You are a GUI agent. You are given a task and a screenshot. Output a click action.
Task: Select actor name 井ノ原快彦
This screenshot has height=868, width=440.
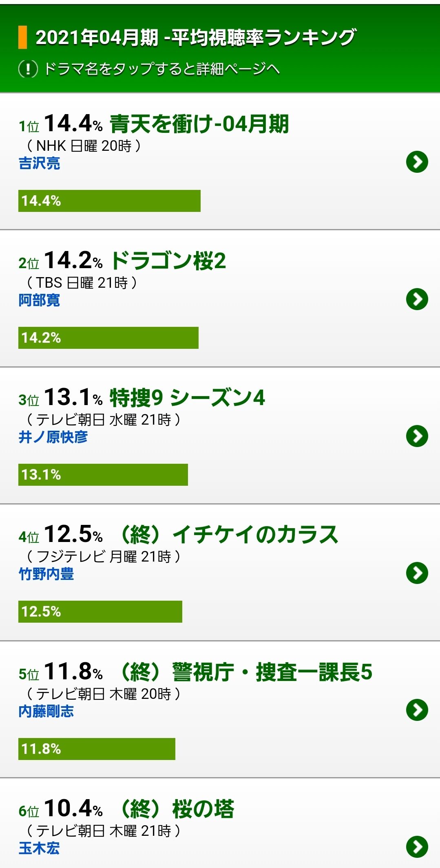click(x=53, y=437)
